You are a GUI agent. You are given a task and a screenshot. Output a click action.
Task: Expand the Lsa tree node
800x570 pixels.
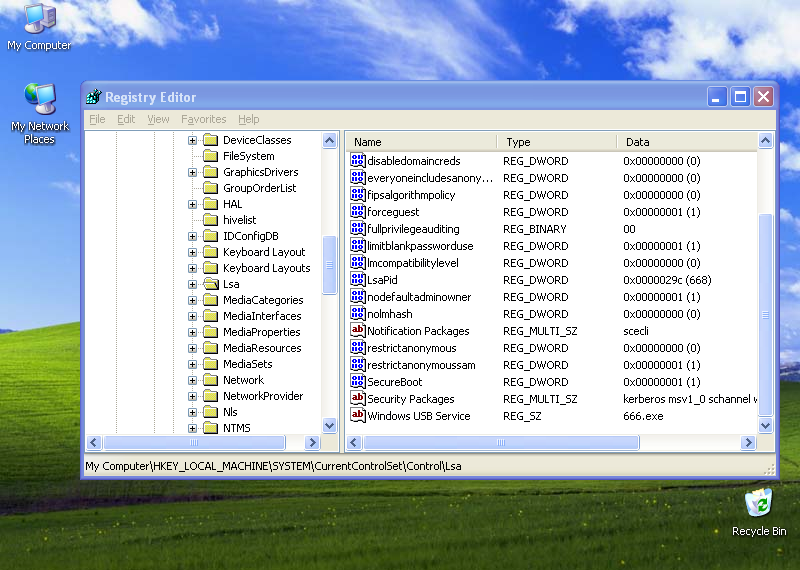tap(192, 284)
